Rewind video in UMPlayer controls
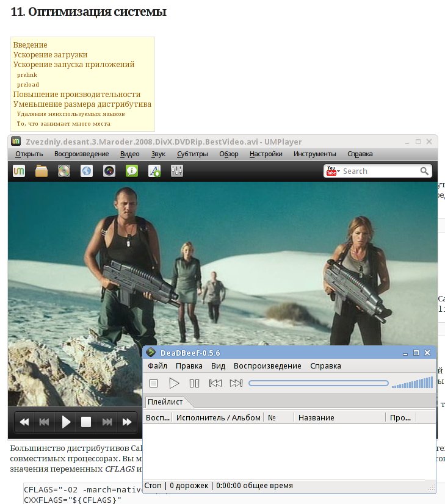 24,422
